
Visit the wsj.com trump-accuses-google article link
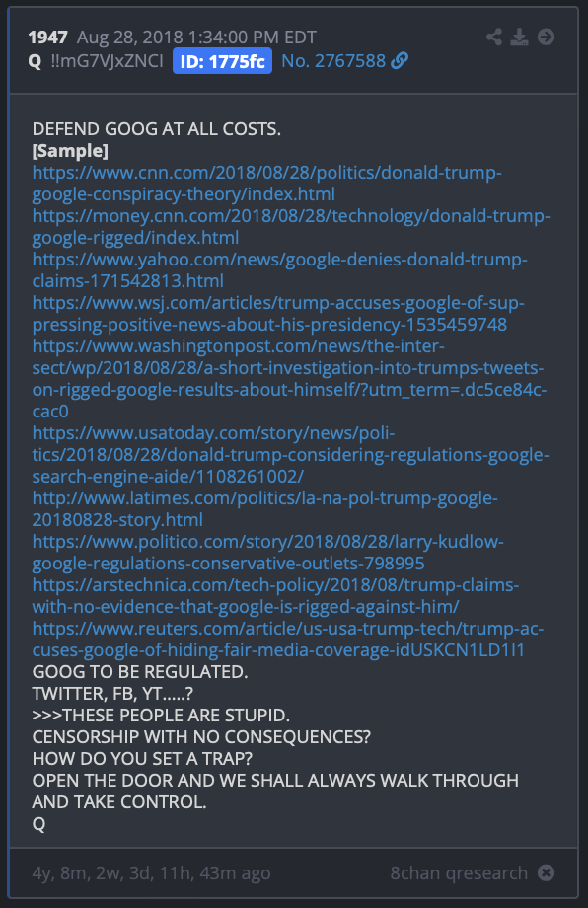pyautogui.click(x=278, y=314)
